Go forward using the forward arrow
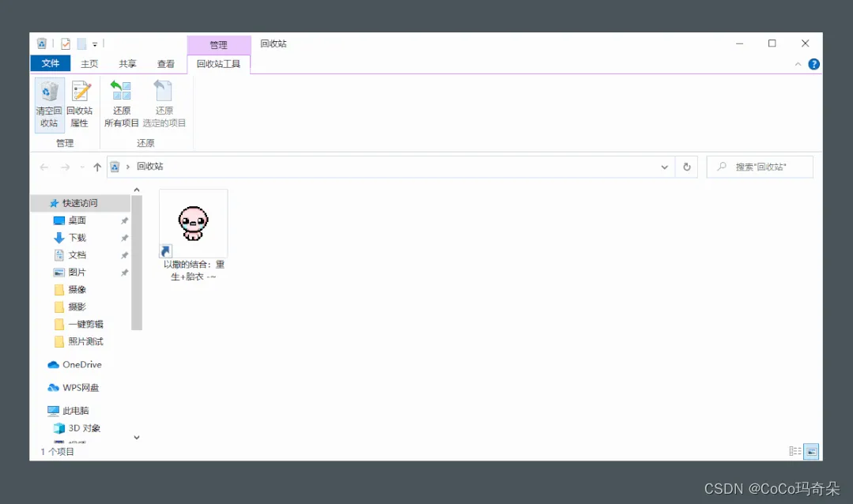Image resolution: width=853 pixels, height=504 pixels. 66,167
